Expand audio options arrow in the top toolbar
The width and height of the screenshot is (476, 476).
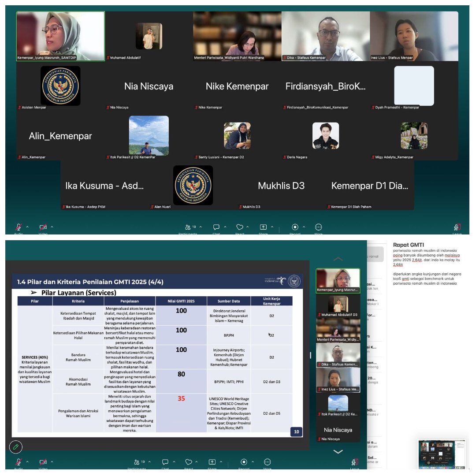tap(27, 227)
